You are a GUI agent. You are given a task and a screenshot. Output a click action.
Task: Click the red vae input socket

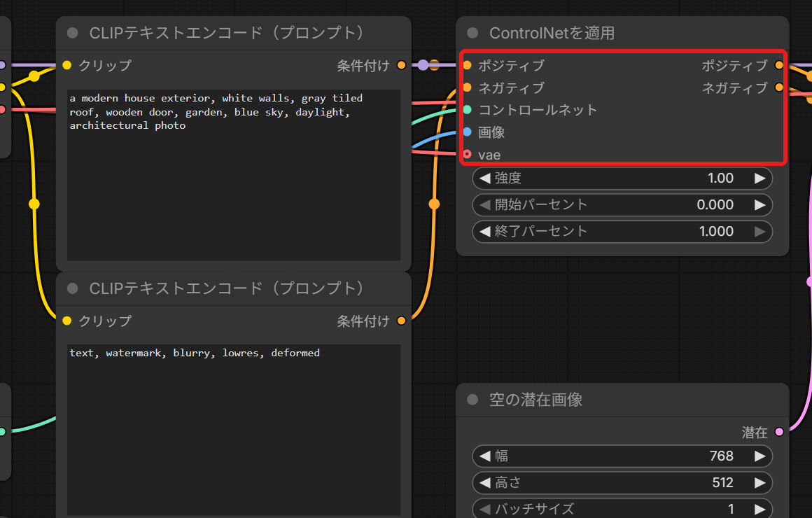point(467,155)
